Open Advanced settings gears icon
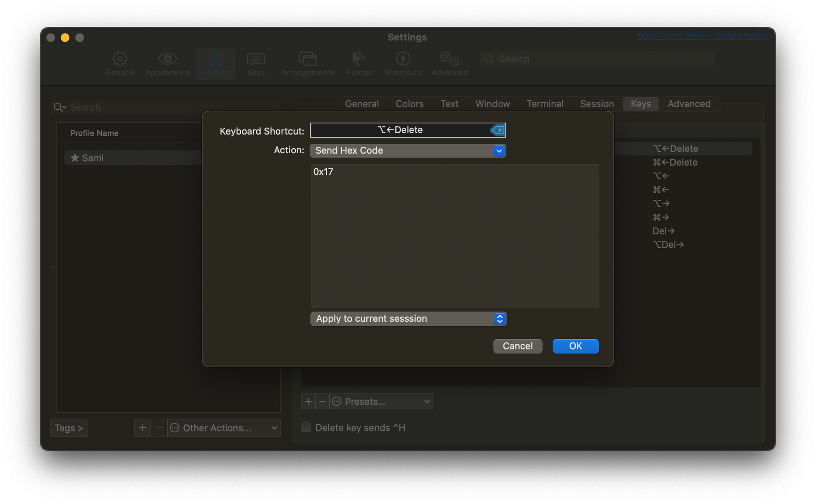The width and height of the screenshot is (816, 504). point(450,60)
